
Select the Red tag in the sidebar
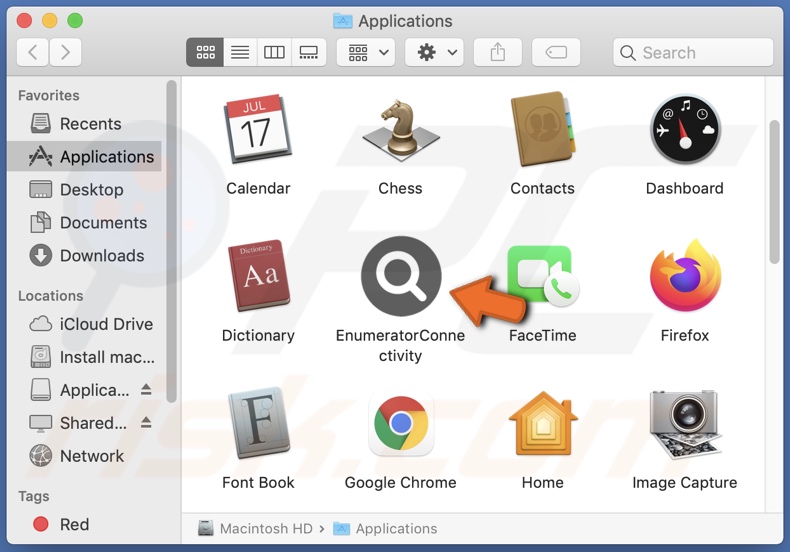click(x=84, y=524)
